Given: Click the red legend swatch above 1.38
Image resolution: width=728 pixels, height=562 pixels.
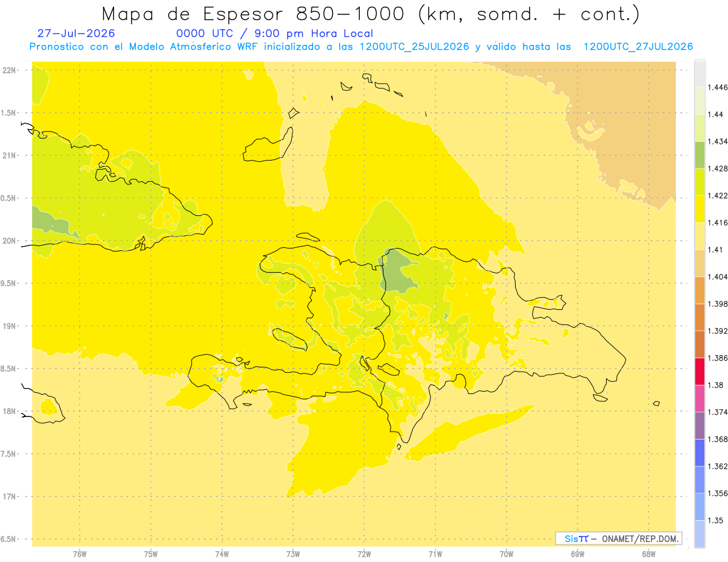Looking at the screenshot, I should [x=699, y=371].
